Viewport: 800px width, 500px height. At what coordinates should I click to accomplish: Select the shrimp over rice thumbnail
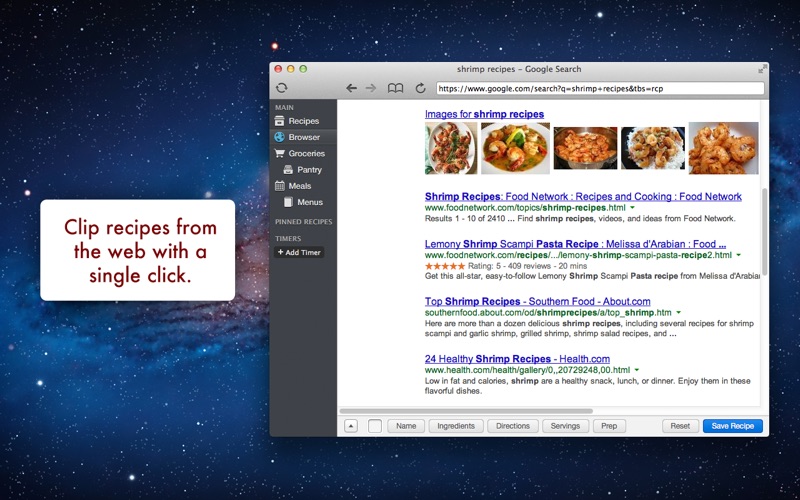[653, 148]
